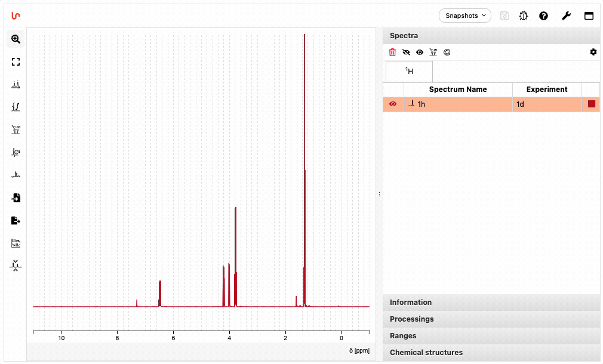The image size is (603, 364).
Task: Activate the peak picking tool
Action: point(16,85)
